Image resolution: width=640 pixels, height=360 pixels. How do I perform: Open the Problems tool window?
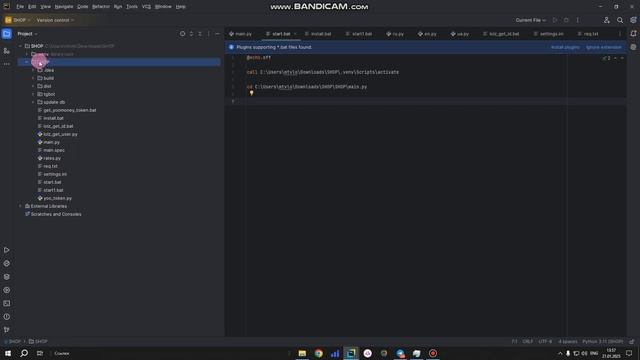coord(7,317)
